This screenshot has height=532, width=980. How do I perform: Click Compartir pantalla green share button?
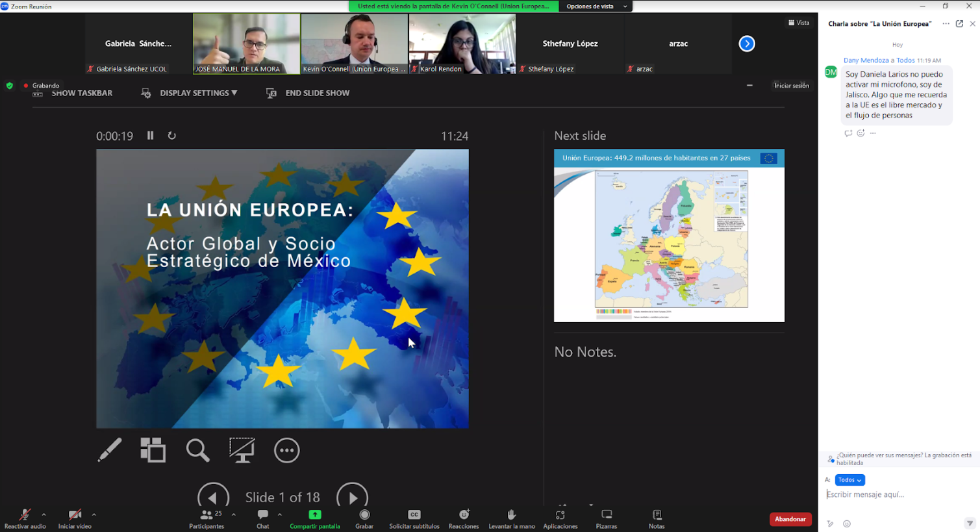point(315,518)
